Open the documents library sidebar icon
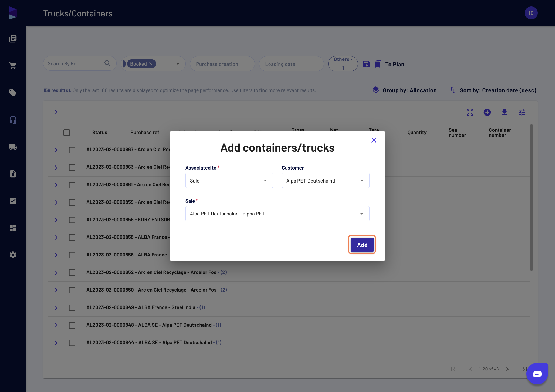This screenshot has height=392, width=555. (x=13, y=39)
